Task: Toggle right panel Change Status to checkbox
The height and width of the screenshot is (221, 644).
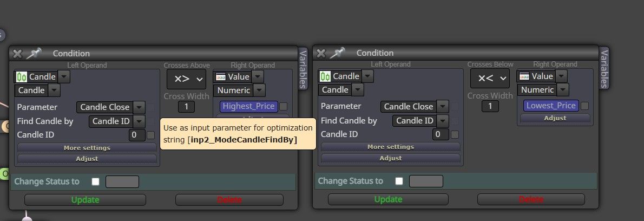Action: pos(399,181)
